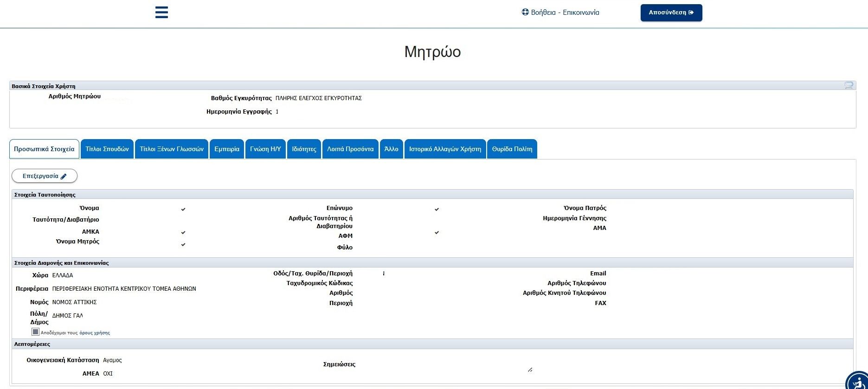Open the Θυρίδα Πολίτη tab
Screen dimensions: 868x389
pyautogui.click(x=512, y=149)
